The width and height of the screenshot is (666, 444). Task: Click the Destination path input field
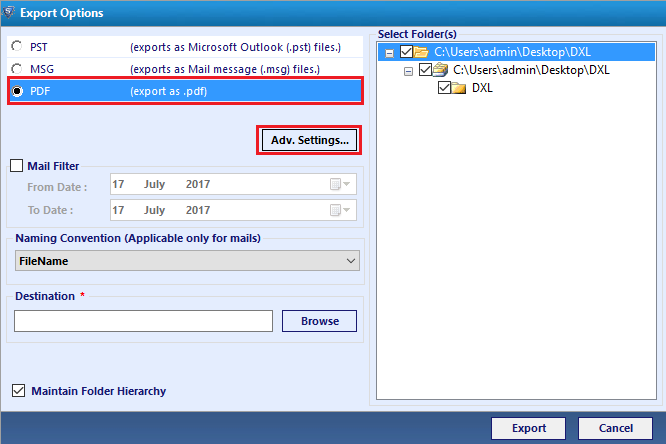pyautogui.click(x=144, y=321)
